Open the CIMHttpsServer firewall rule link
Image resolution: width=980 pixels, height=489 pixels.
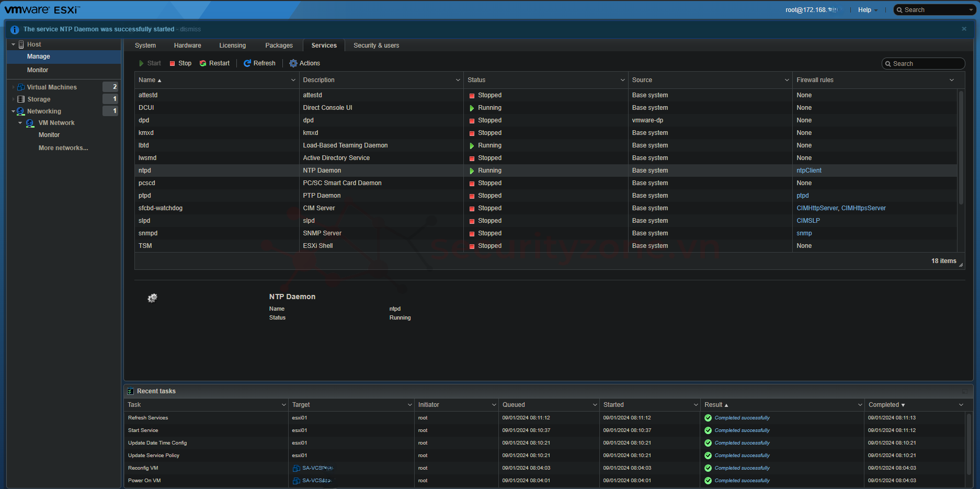(x=863, y=208)
